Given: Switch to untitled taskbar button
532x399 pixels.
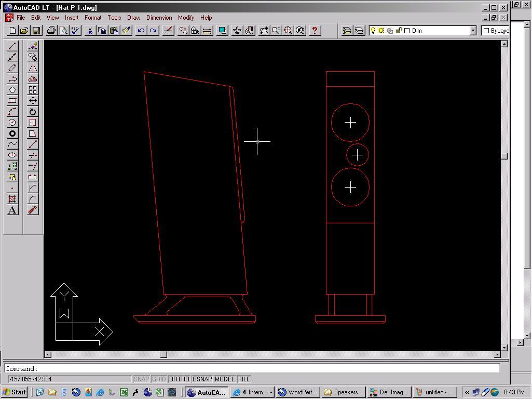Looking at the screenshot, I should click(435, 392).
